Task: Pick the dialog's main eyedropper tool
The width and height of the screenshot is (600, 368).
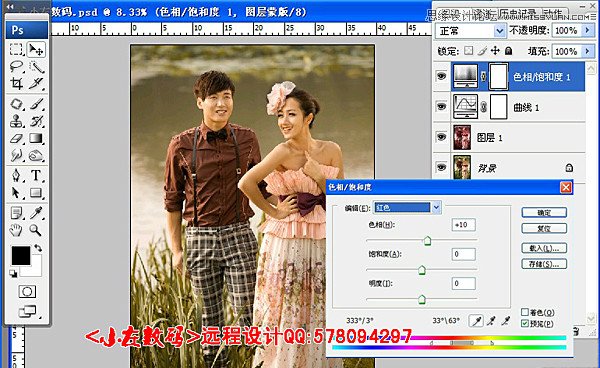Action: tap(476, 321)
